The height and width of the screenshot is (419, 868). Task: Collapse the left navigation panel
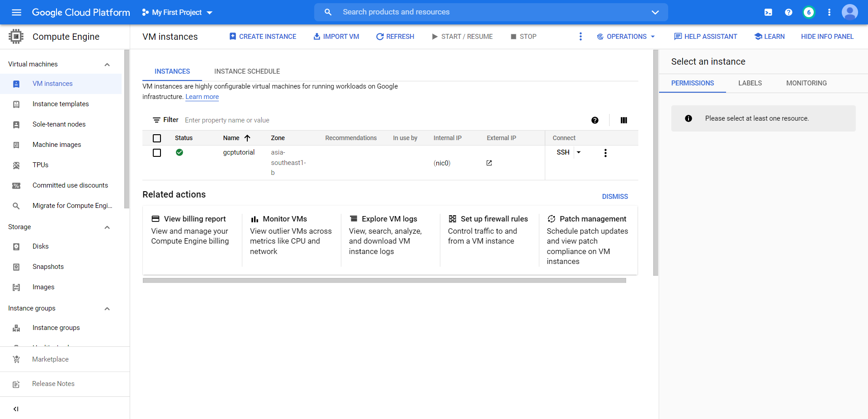(16, 409)
